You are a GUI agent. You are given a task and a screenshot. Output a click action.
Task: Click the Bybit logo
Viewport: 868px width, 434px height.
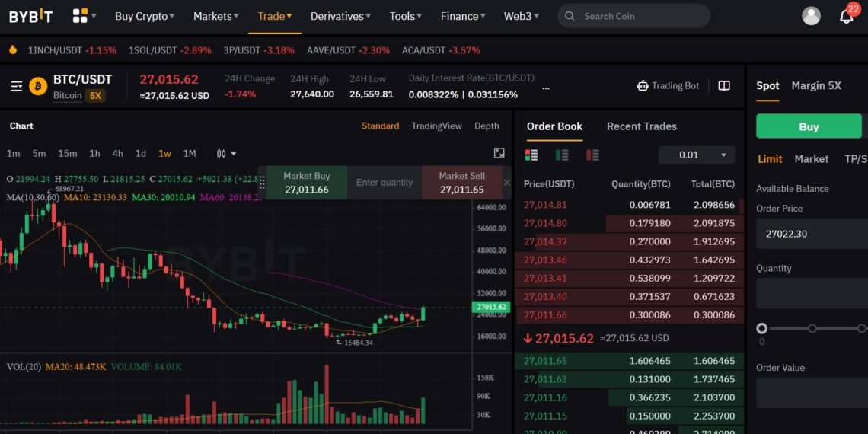(x=30, y=16)
